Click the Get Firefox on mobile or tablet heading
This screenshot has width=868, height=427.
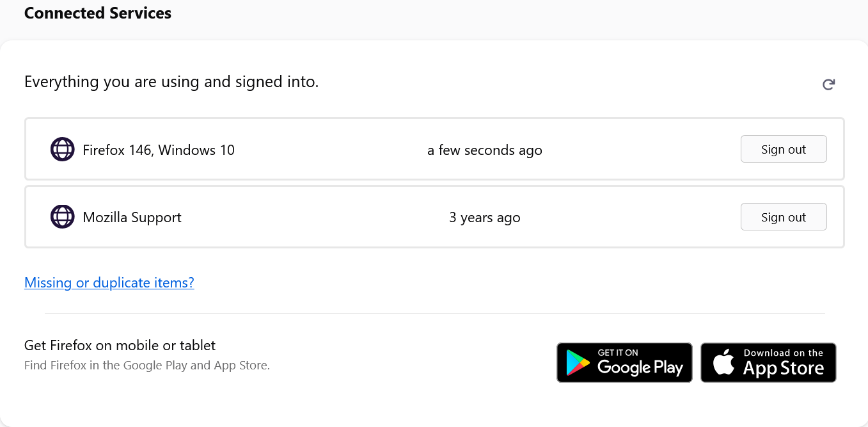[x=120, y=346]
